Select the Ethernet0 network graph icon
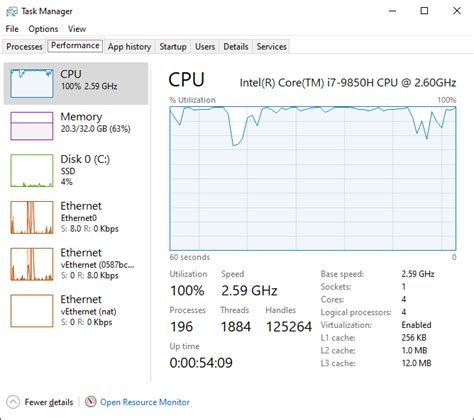 pyautogui.click(x=32, y=217)
